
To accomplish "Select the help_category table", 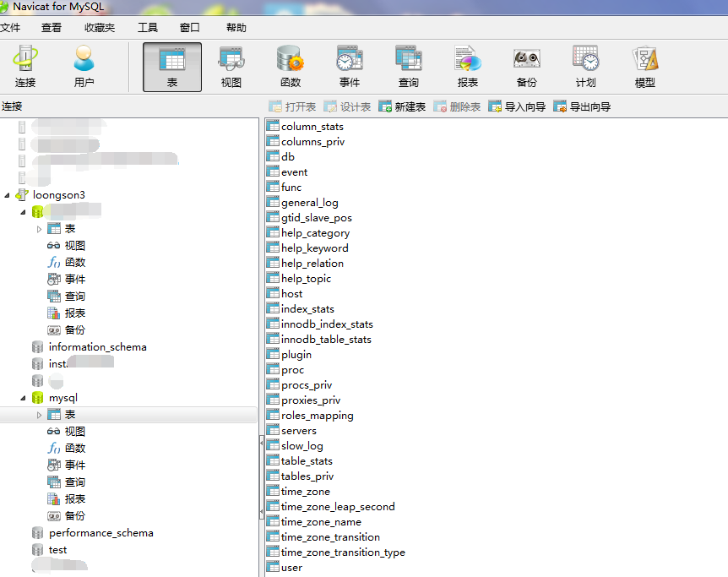I will point(315,233).
